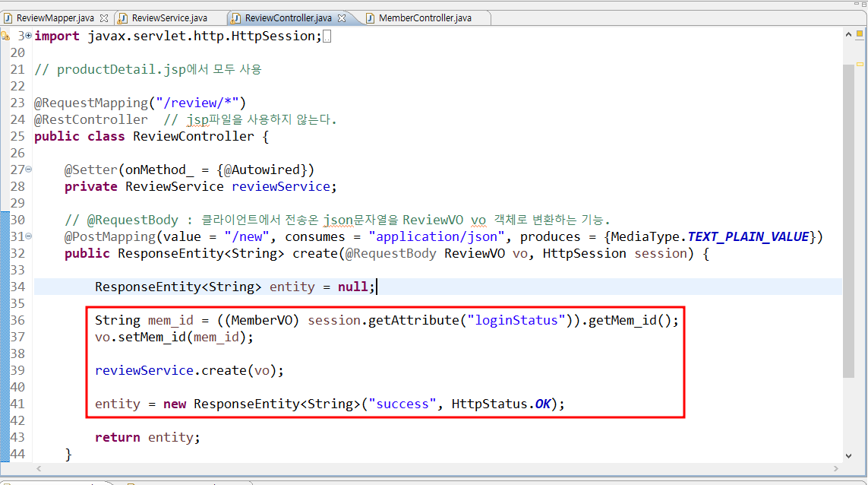Close the ReviewMapper.java tab
868x485 pixels.
pos(104,18)
